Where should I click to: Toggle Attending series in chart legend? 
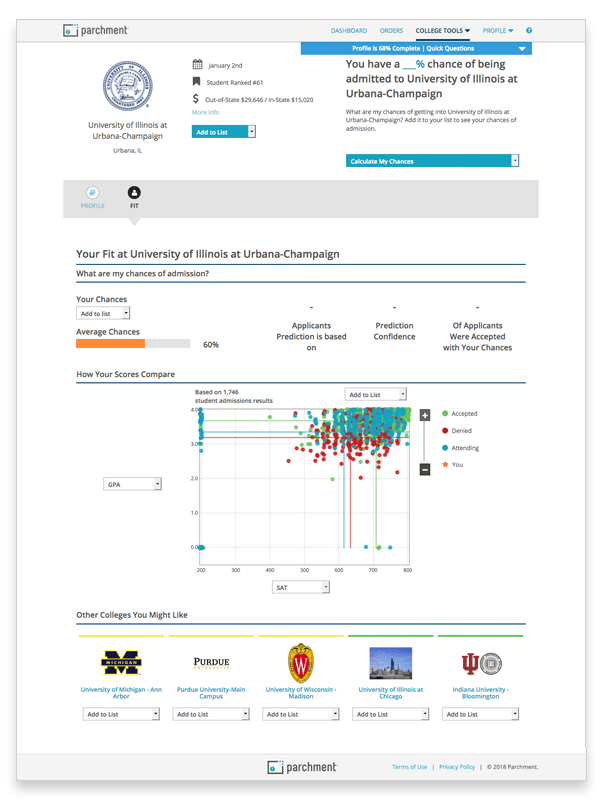[x=460, y=448]
